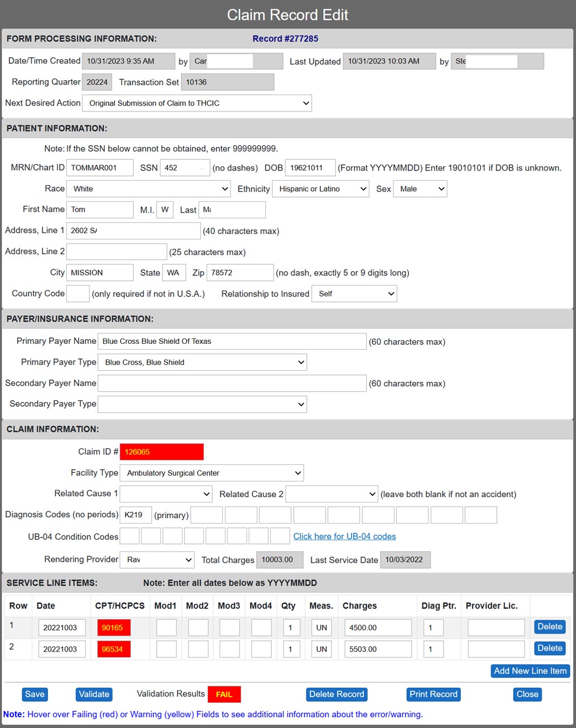Click the Close button at bottom

(528, 694)
